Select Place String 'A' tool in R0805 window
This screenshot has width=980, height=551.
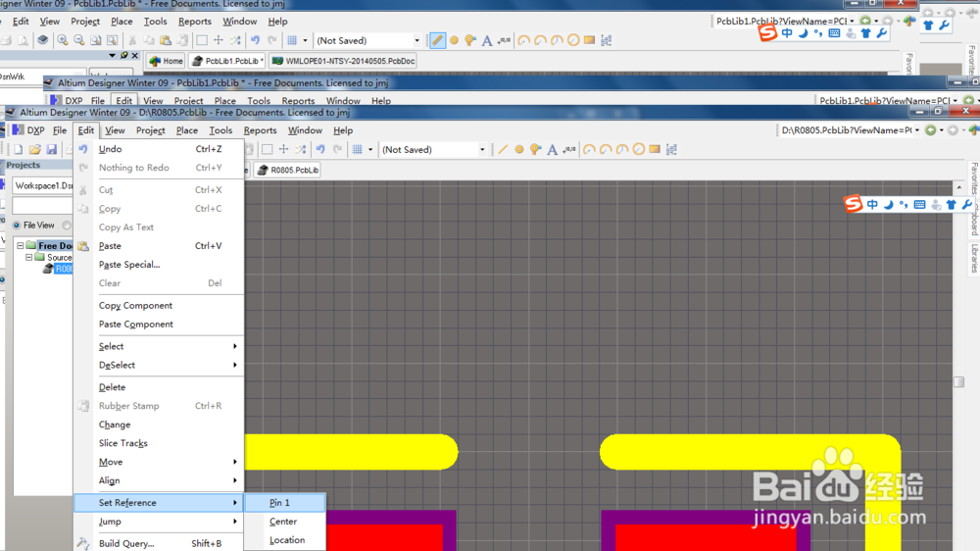pos(553,149)
